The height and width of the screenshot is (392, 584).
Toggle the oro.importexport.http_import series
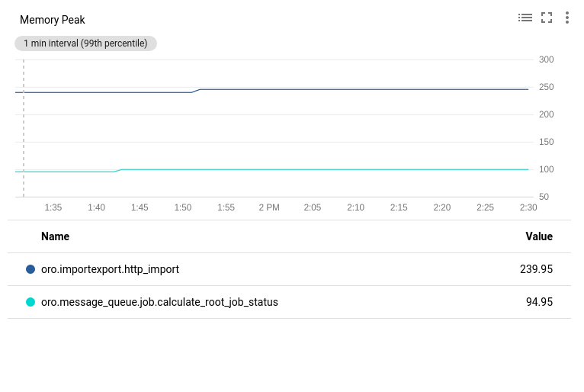[x=110, y=269]
